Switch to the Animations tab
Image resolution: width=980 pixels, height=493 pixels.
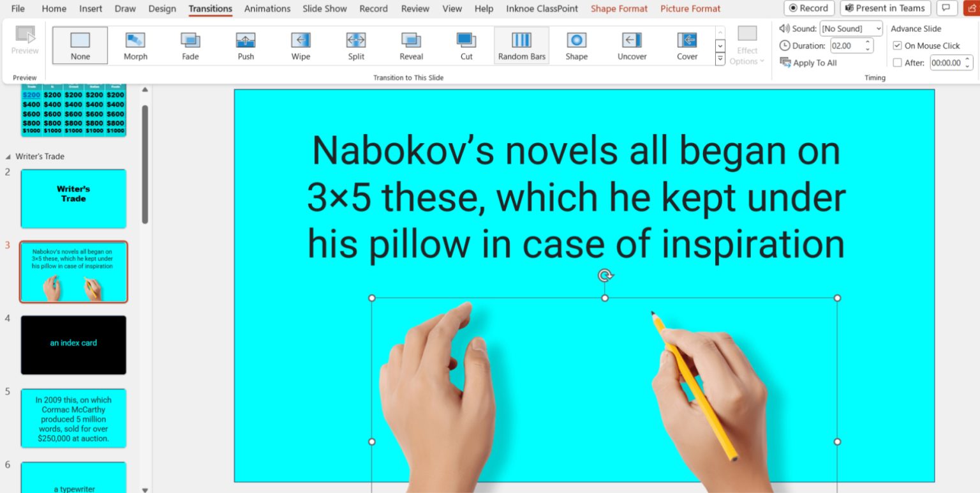click(x=267, y=8)
